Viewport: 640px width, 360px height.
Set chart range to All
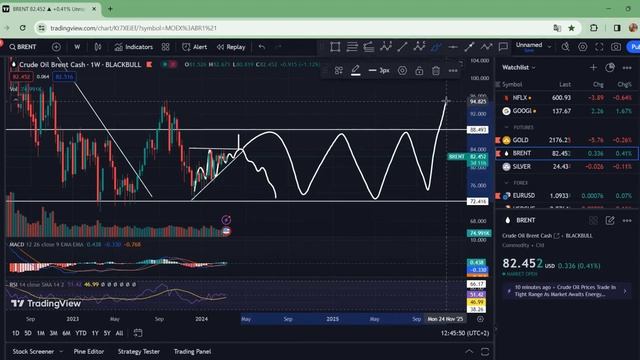[x=119, y=333]
